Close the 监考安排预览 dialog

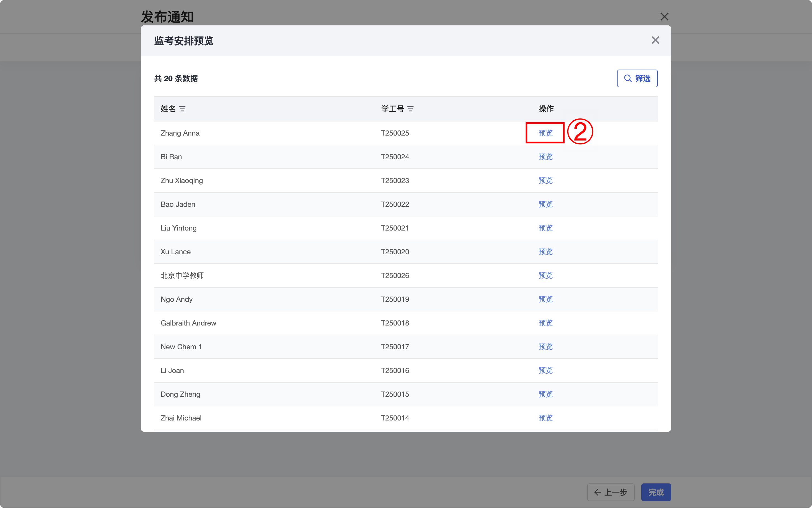coord(655,40)
